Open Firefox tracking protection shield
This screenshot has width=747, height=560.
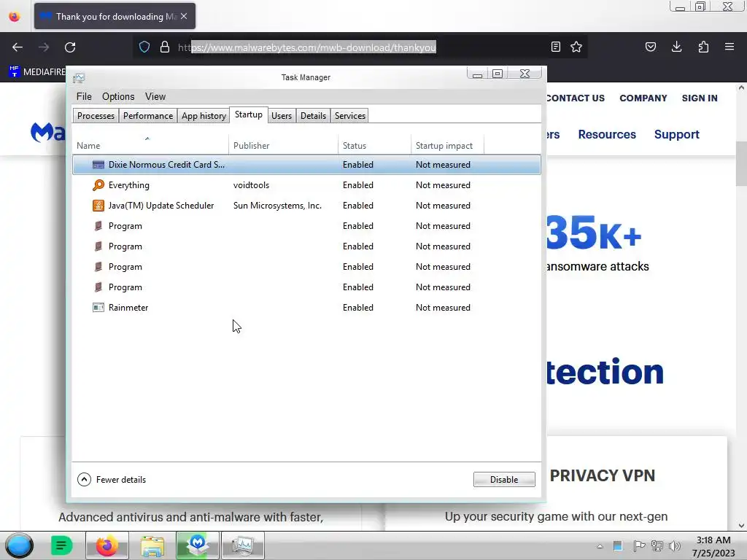144,47
